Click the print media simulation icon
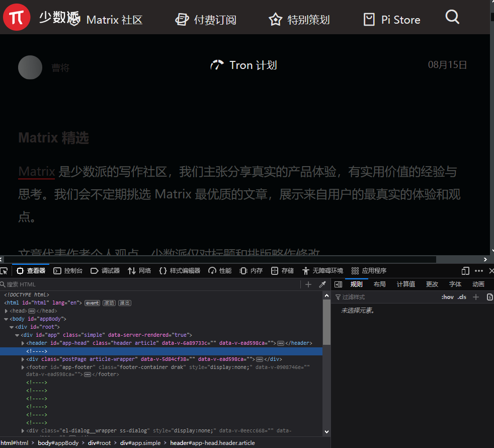This screenshot has width=494, height=448. pyautogui.click(x=489, y=297)
